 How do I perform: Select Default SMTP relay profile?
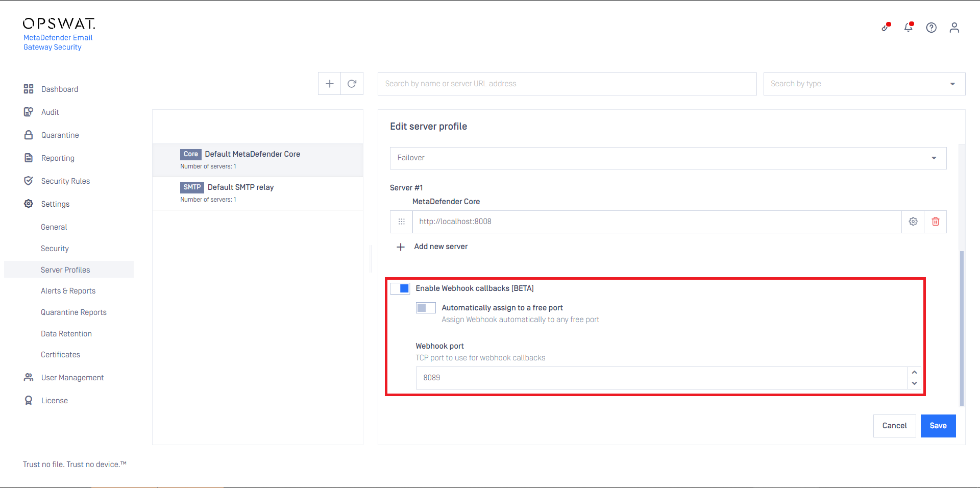pos(258,193)
